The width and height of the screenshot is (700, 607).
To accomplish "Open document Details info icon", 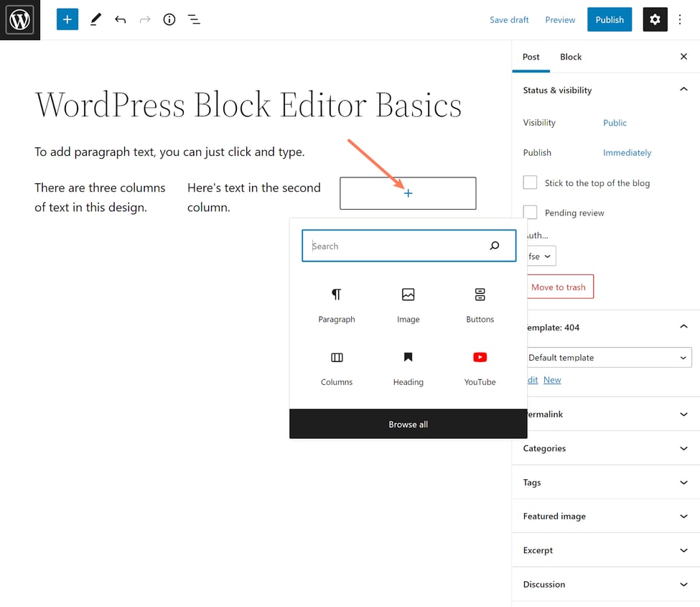I will [x=169, y=19].
